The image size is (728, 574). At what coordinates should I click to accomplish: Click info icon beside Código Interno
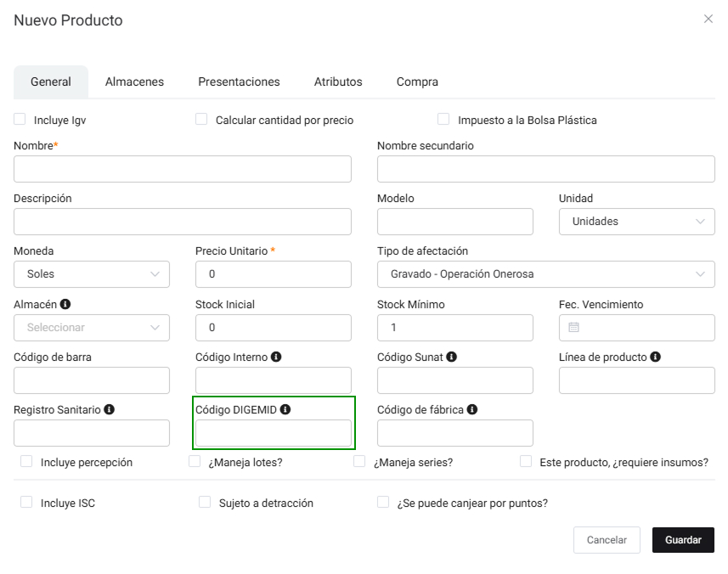[x=277, y=357]
